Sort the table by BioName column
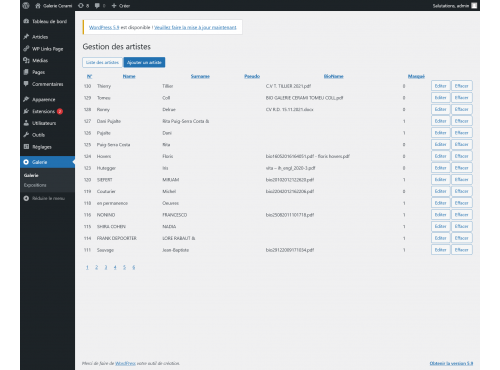500x370 pixels. click(x=334, y=76)
